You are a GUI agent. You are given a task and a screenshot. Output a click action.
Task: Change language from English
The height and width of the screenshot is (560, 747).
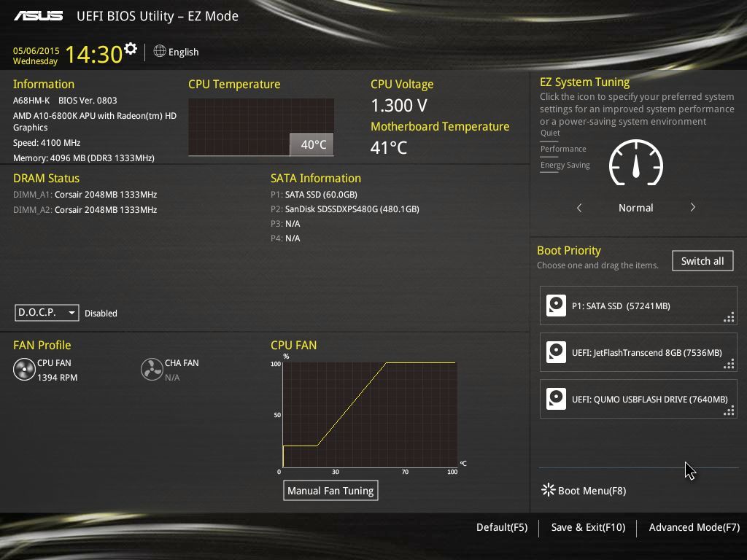pos(183,52)
